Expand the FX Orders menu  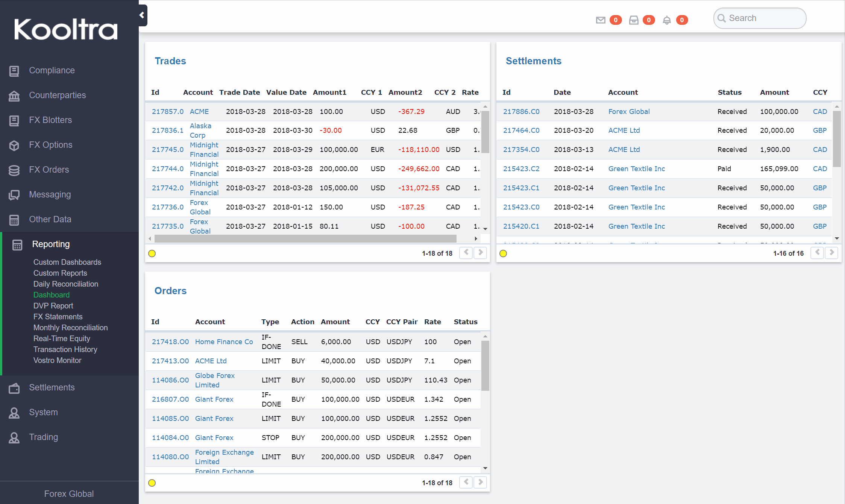(x=49, y=170)
